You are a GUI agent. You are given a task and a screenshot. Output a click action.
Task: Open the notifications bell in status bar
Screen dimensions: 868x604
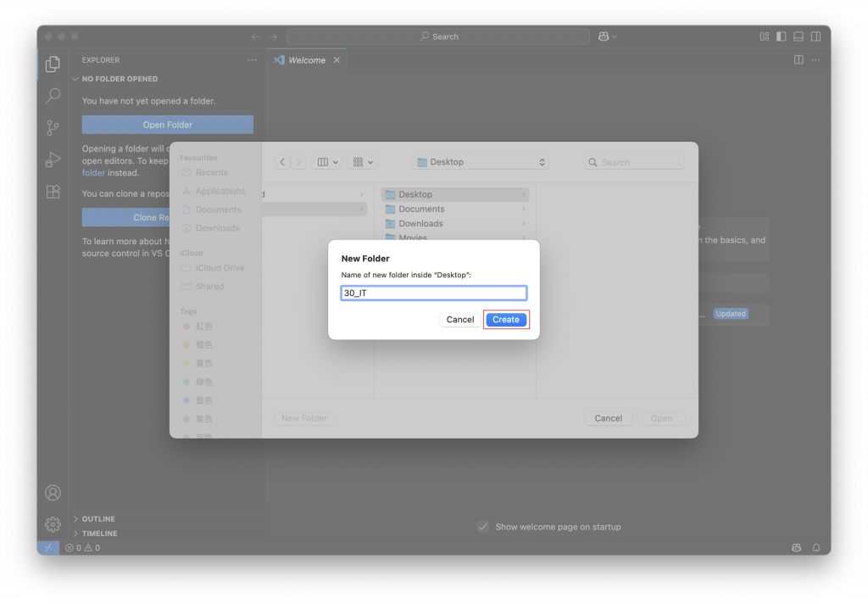[816, 547]
